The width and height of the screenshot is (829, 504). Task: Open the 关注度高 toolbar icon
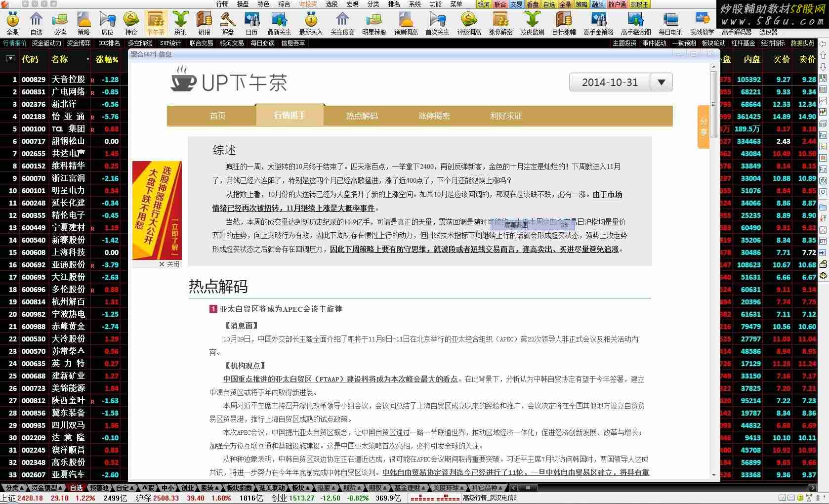(342, 23)
